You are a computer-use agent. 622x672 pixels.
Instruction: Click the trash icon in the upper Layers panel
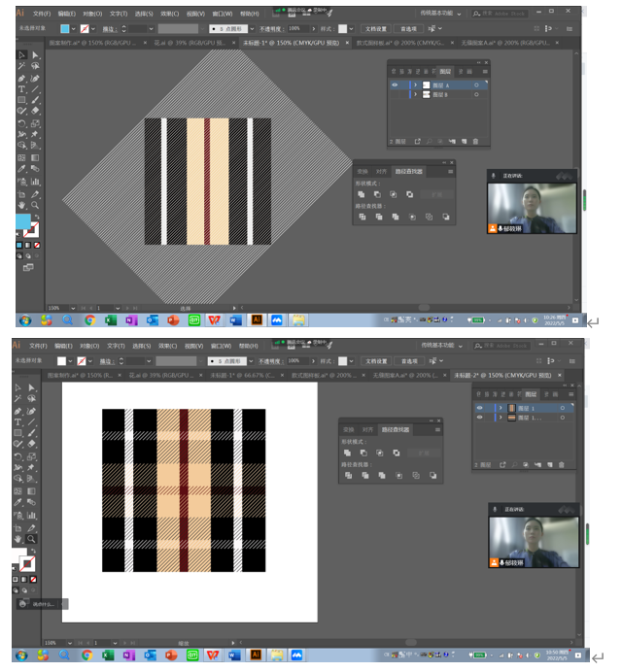[475, 142]
